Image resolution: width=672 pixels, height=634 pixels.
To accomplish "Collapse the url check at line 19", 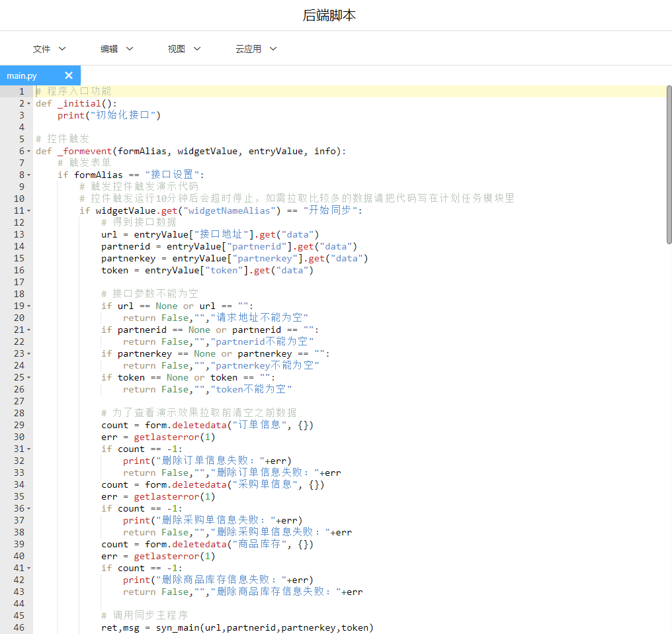I will pos(29,306).
